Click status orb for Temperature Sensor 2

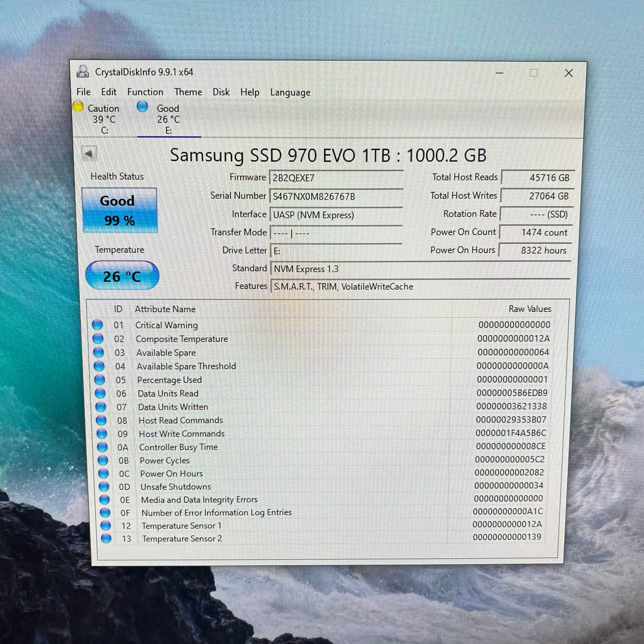click(x=106, y=538)
